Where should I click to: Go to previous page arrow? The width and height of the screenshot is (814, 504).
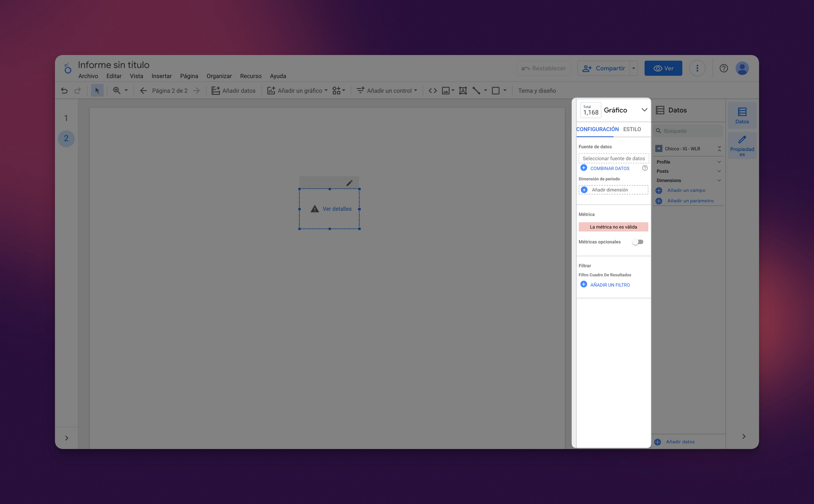[x=143, y=91]
